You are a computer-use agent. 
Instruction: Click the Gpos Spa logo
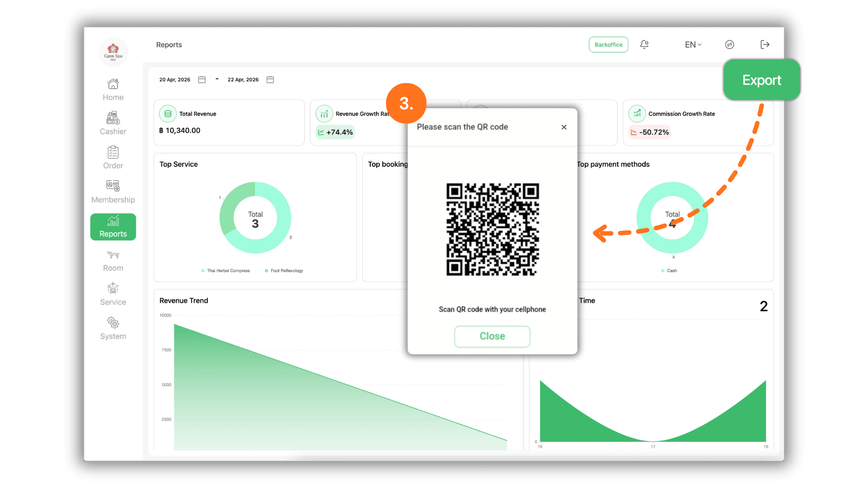coord(113,52)
